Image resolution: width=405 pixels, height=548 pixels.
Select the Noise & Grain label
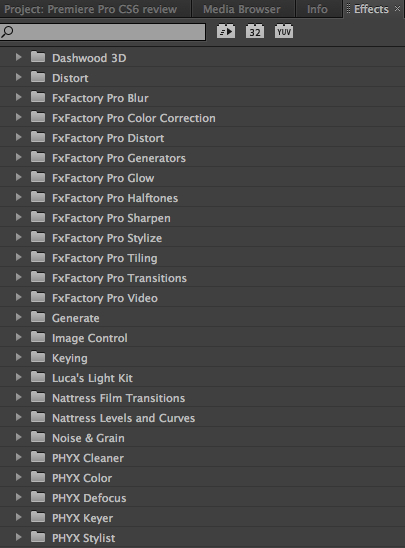[x=88, y=438]
